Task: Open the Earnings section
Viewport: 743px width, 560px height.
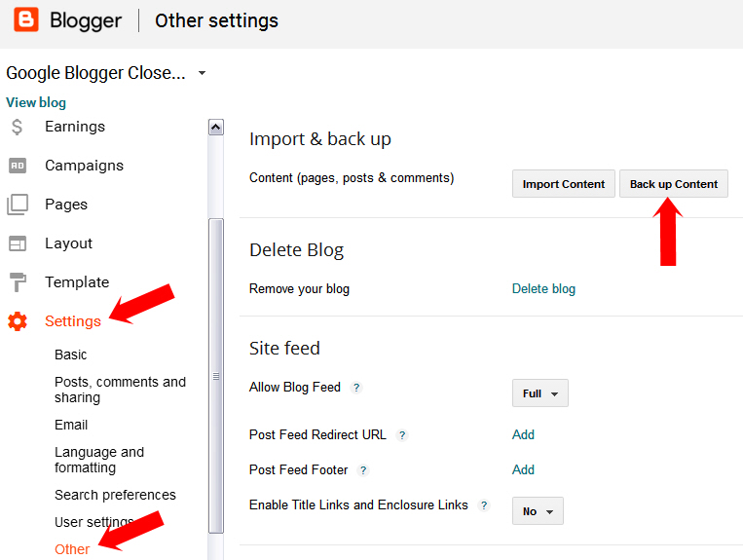Action: coord(75,127)
